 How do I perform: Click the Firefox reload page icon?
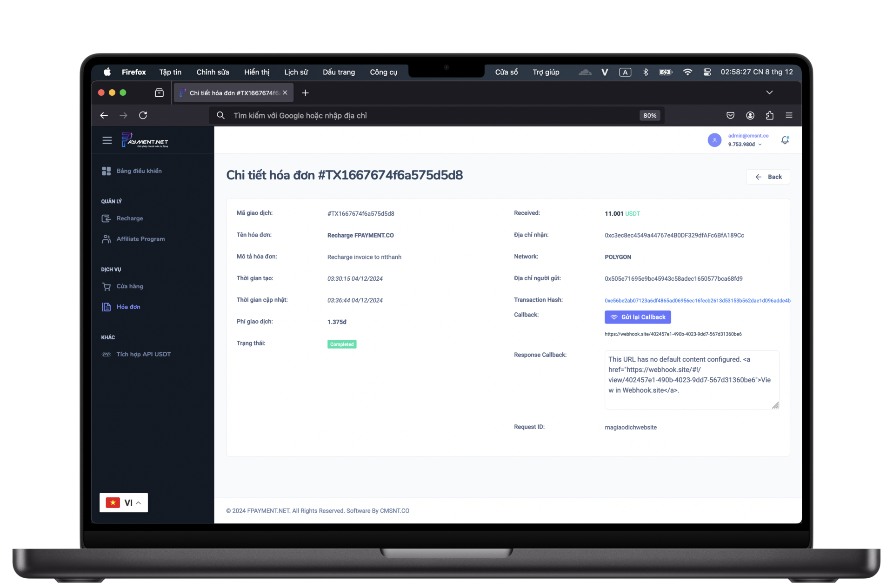(143, 115)
